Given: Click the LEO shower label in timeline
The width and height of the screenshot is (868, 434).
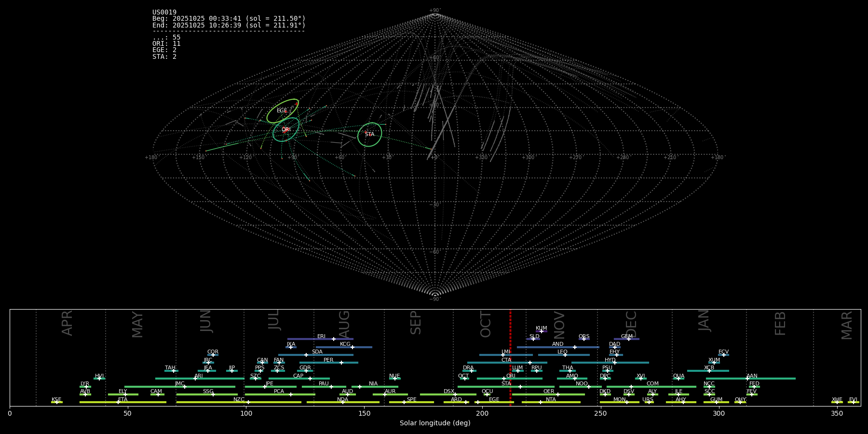Looking at the screenshot, I should pos(562,352).
